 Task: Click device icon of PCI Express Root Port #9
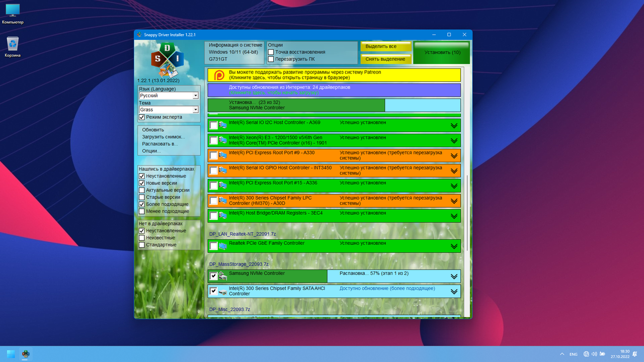tap(222, 155)
